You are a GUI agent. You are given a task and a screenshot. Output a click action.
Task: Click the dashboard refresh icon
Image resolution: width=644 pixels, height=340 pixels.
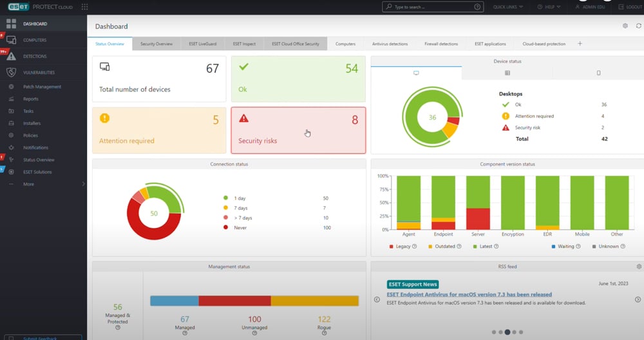click(638, 26)
